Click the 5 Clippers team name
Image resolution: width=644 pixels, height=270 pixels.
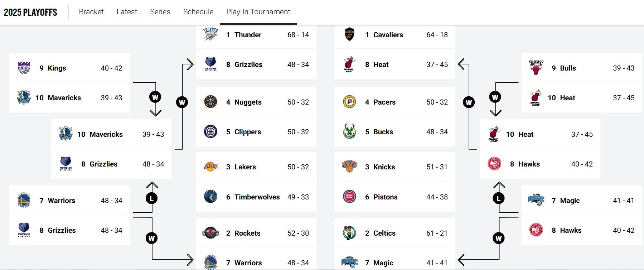[x=243, y=132]
